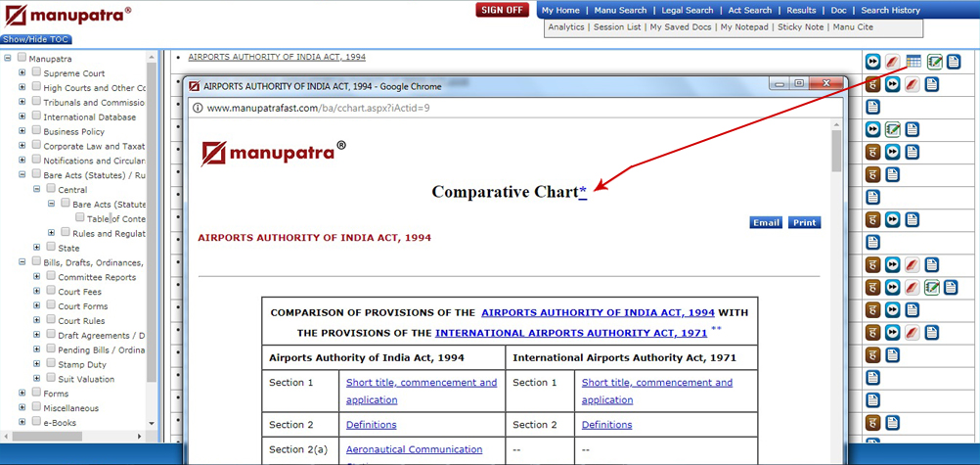Expand the Notifications and Circulars node

(22, 161)
